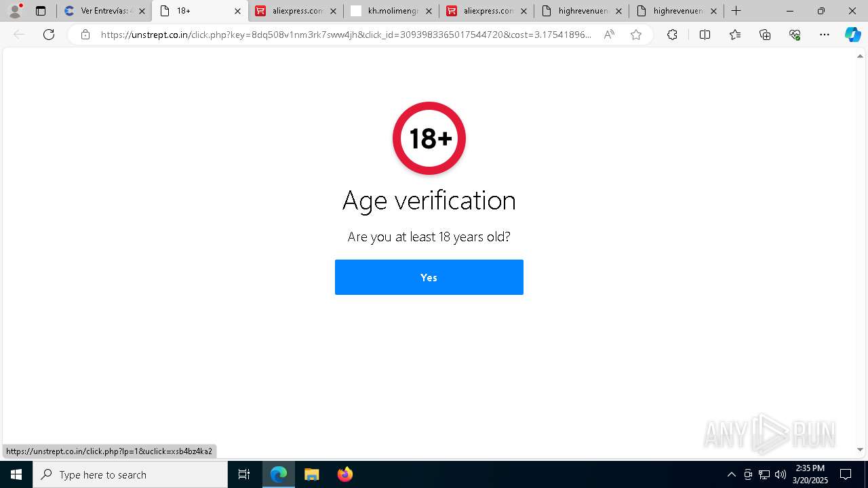Switch to the kh.molimeng tab

pyautogui.click(x=391, y=11)
